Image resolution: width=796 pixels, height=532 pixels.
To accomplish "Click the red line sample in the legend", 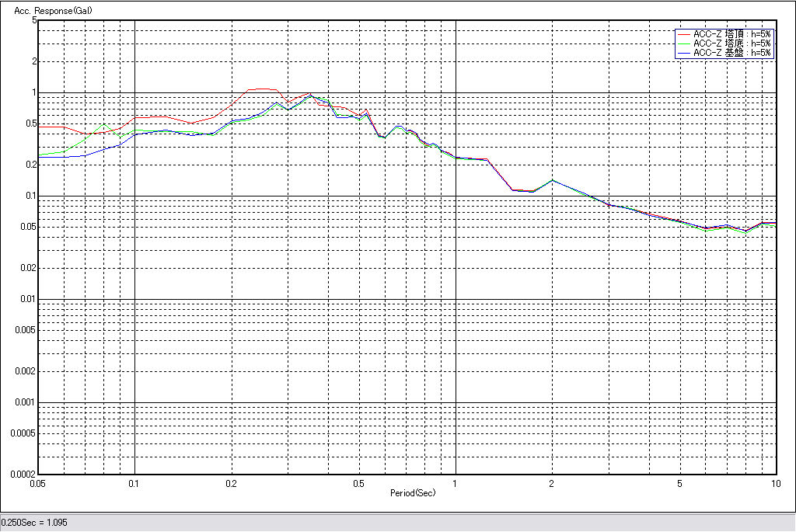I will pos(684,34).
